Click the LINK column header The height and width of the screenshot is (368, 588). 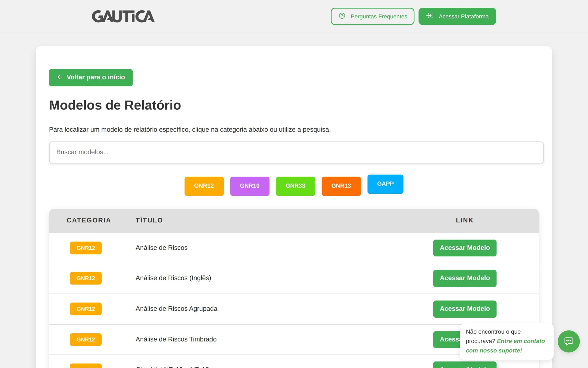(465, 220)
